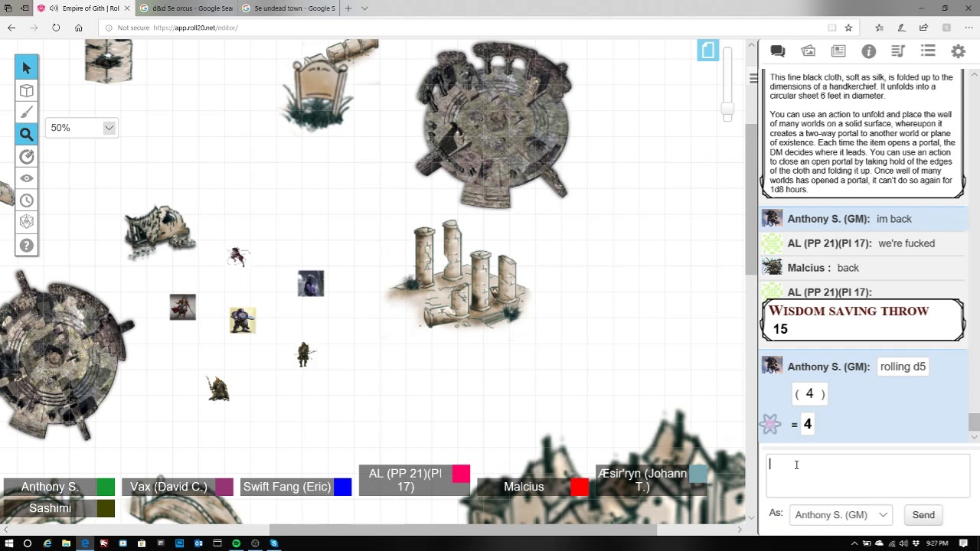Expand the 50% zoom level dropdown
Viewport: 980px width, 551px height.
click(82, 128)
